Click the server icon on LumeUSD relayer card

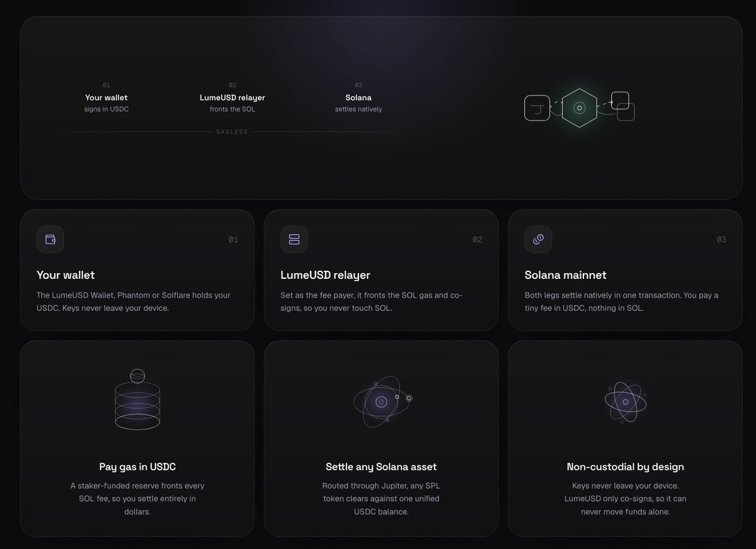point(294,239)
